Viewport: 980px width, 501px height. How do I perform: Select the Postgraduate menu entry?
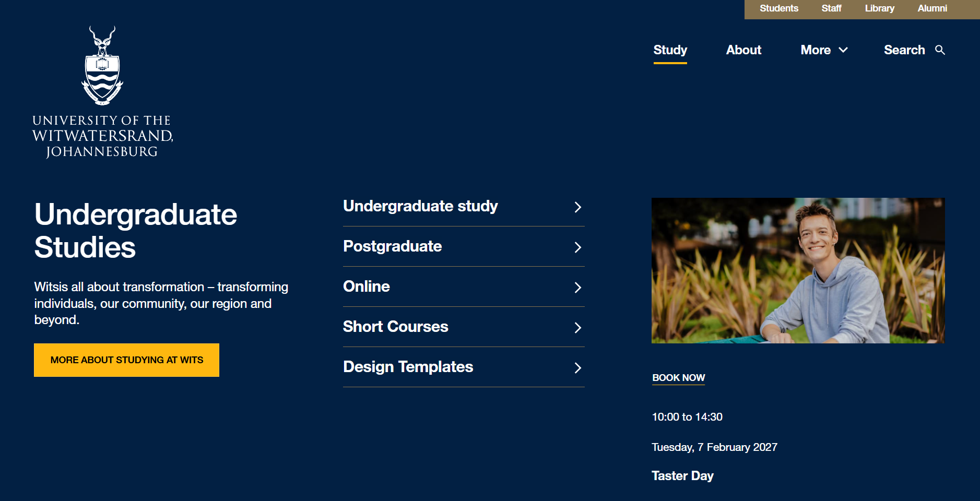pos(464,246)
